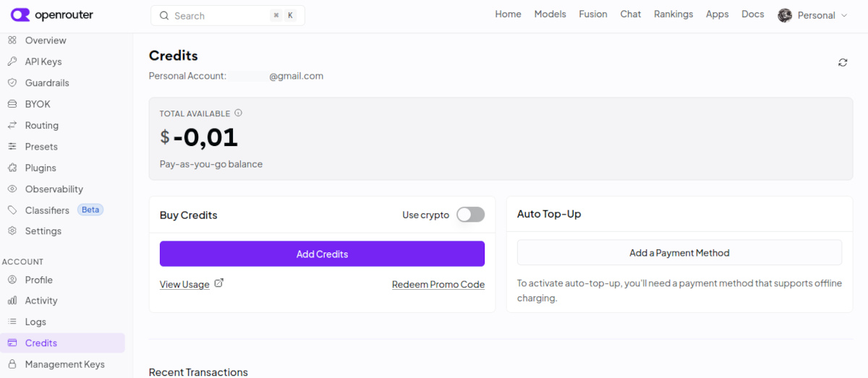Click the Profile person icon
The width and height of the screenshot is (868, 378).
coord(12,280)
